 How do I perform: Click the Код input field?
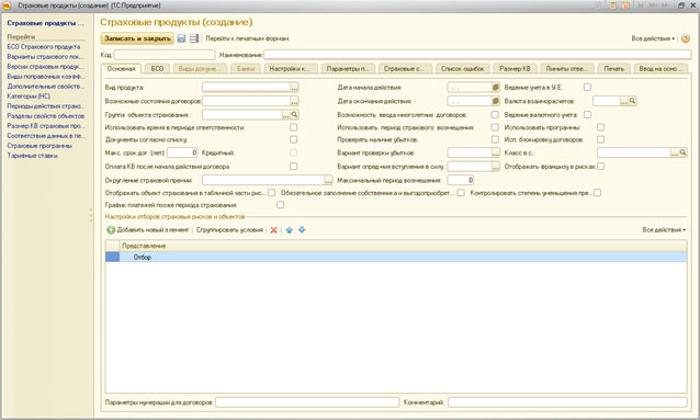(164, 55)
